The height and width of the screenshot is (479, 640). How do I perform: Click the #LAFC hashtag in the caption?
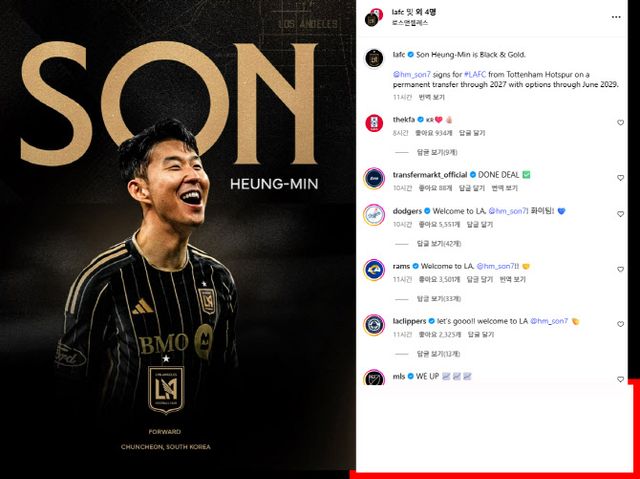pos(475,75)
